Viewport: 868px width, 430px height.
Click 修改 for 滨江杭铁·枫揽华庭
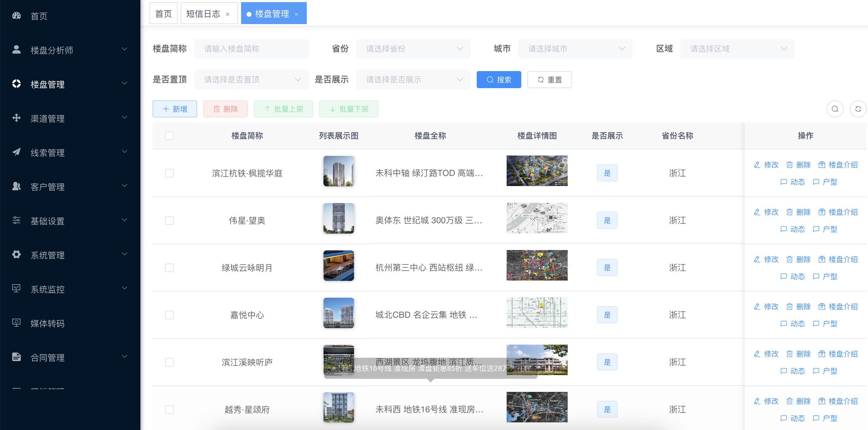point(766,165)
